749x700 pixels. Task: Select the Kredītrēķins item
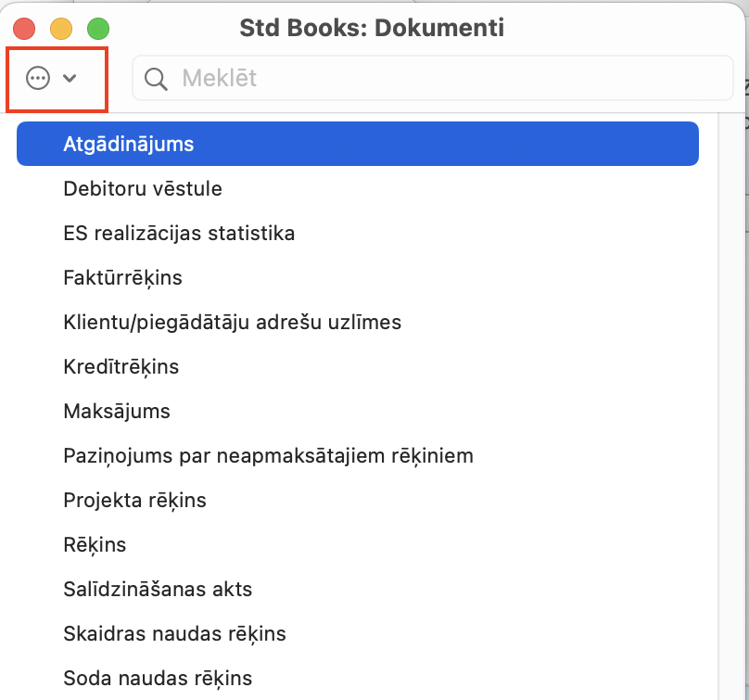(121, 367)
